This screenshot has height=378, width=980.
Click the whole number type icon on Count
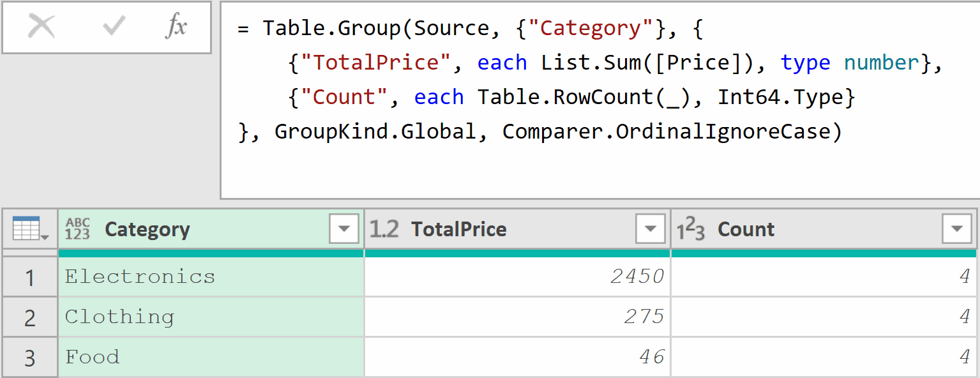[691, 228]
